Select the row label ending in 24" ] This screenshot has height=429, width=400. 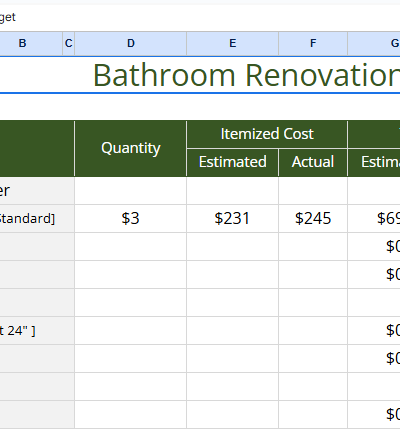[37, 331]
